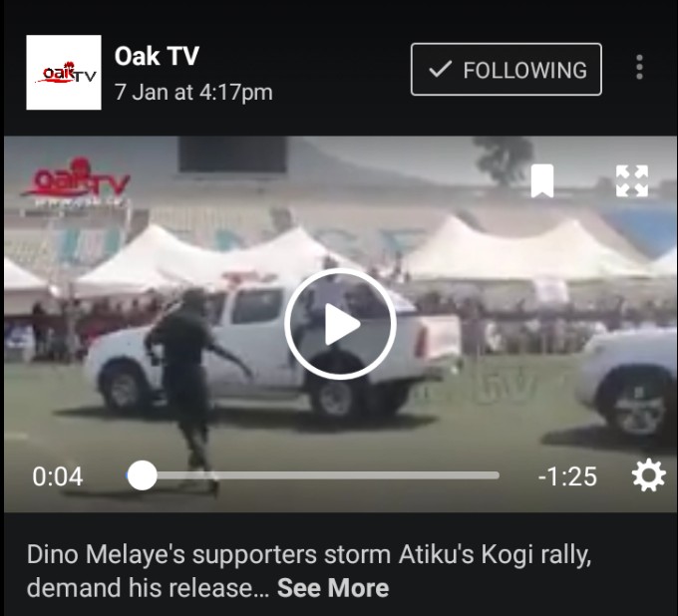Click the Dino Melaye caption text
The height and width of the screenshot is (616, 678).
click(x=309, y=571)
